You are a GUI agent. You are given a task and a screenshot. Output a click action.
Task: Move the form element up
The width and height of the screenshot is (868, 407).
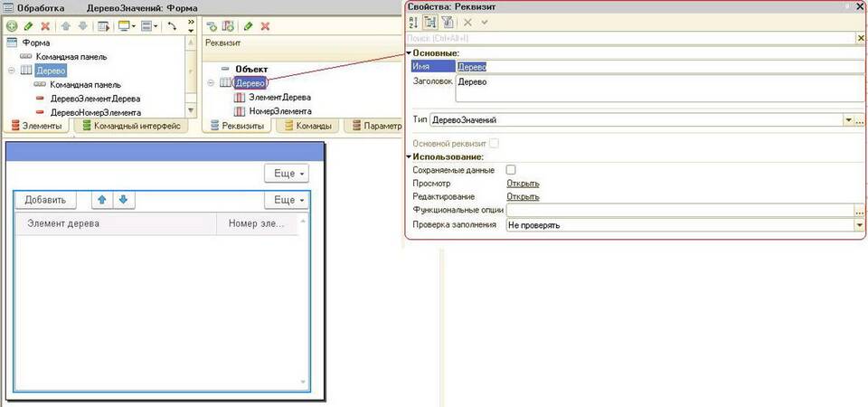(65, 26)
